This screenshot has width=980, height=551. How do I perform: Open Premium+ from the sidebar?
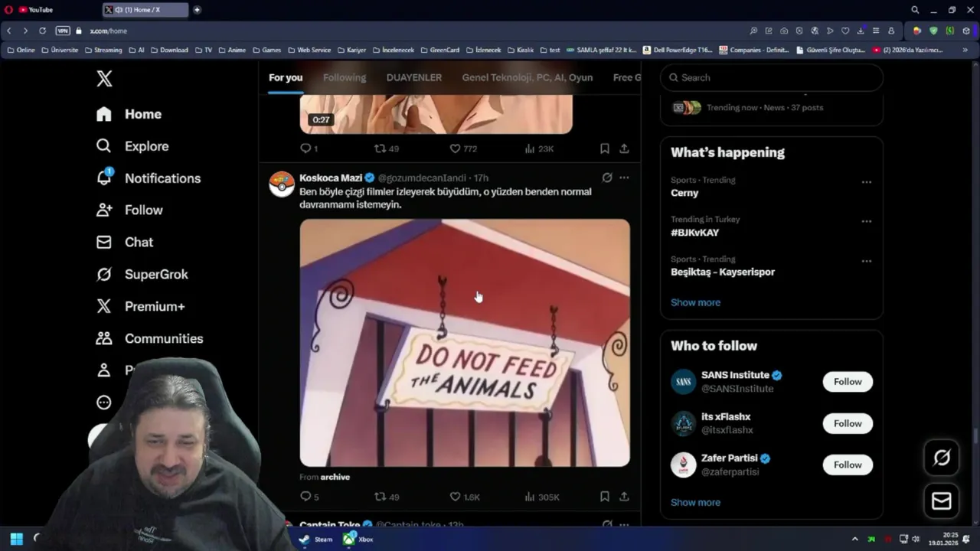pyautogui.click(x=140, y=306)
